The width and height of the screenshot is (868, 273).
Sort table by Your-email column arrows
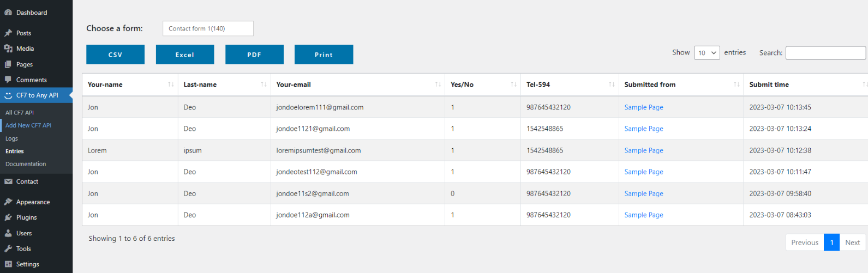pos(438,84)
